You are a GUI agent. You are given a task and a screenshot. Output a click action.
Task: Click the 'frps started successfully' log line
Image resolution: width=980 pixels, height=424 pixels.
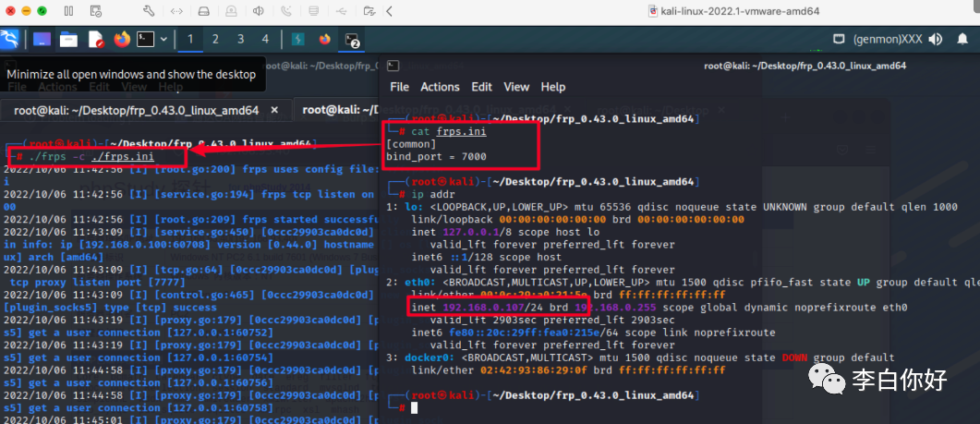190,220
